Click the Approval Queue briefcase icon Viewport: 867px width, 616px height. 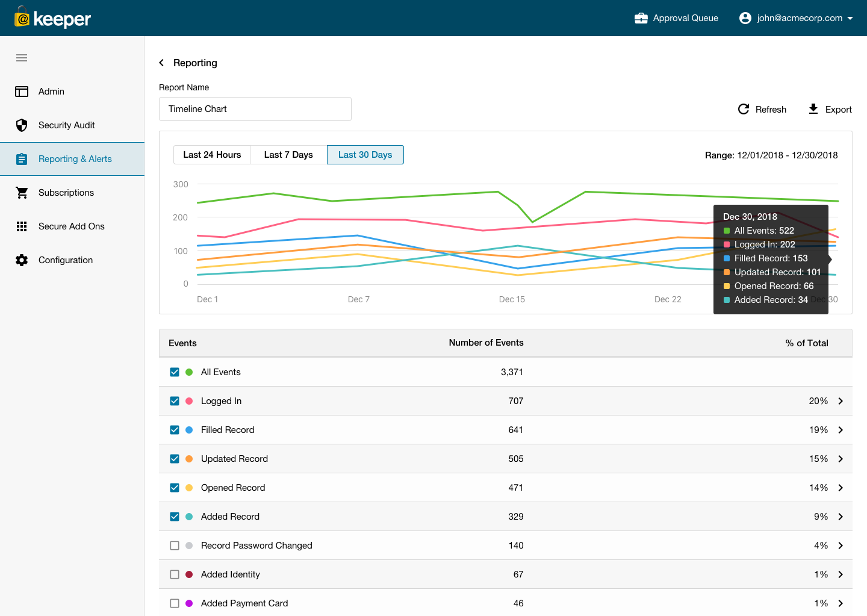[640, 17]
